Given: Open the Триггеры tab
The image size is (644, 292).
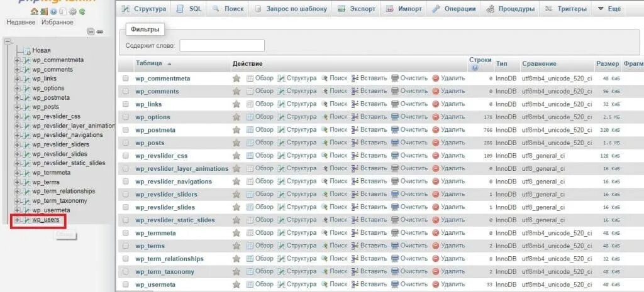Looking at the screenshot, I should [565, 9].
